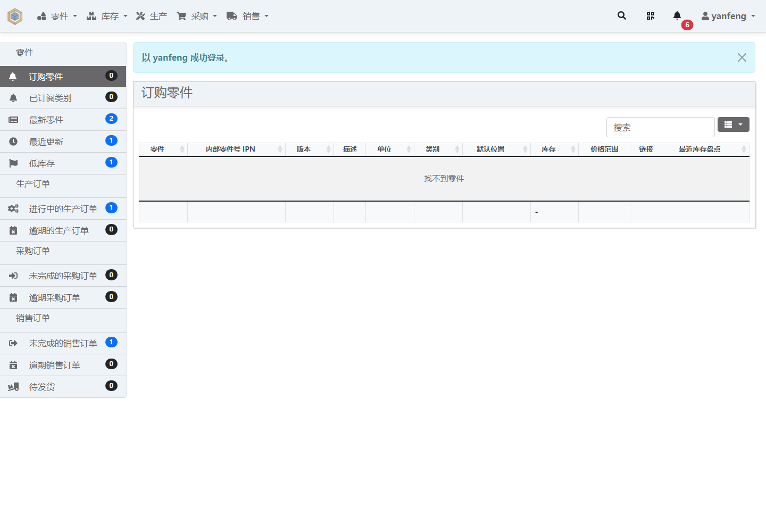766x532 pixels.
Task: Click dolly icon beside 待发货
Action: click(x=13, y=387)
